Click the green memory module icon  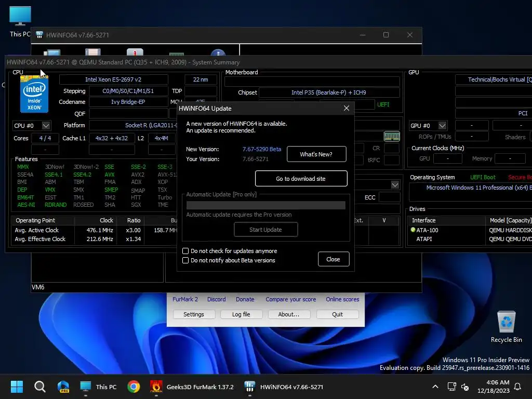[x=392, y=137]
